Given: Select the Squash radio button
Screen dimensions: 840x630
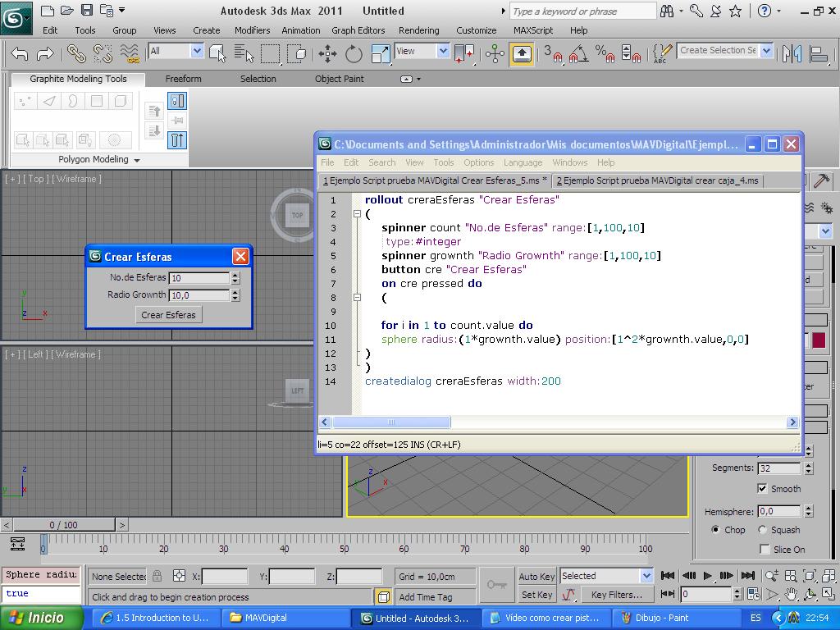Looking at the screenshot, I should coord(763,530).
